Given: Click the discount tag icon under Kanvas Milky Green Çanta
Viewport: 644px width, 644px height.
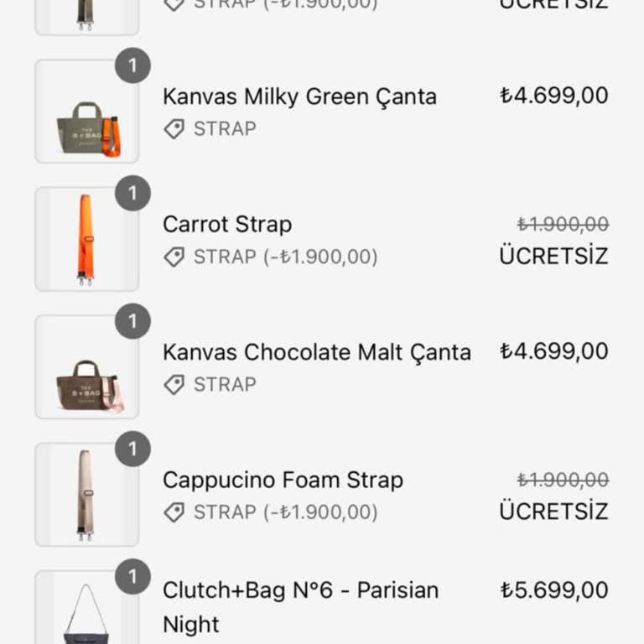Looking at the screenshot, I should tap(174, 129).
